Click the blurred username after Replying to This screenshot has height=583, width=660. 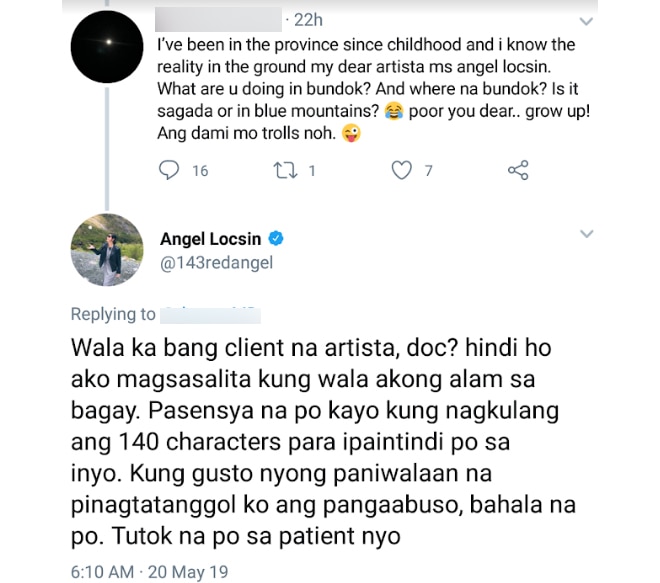pyautogui.click(x=210, y=315)
